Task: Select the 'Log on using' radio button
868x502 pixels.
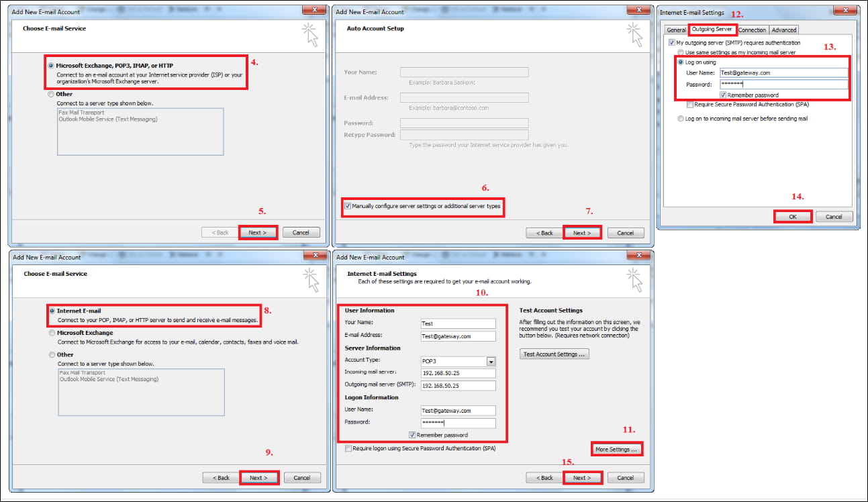Action: pyautogui.click(x=681, y=62)
